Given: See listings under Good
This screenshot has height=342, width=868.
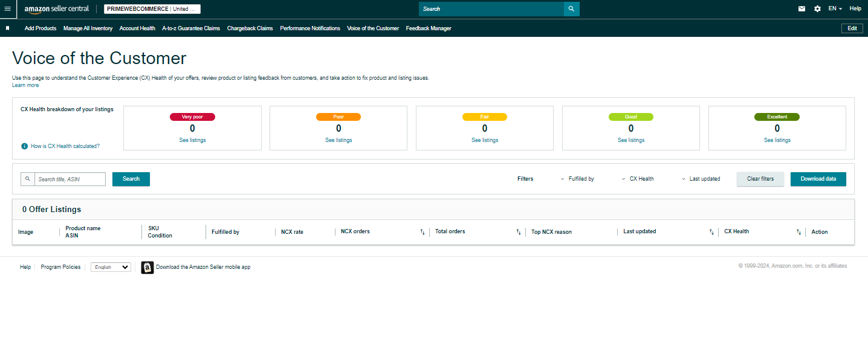Looking at the screenshot, I should 631,140.
